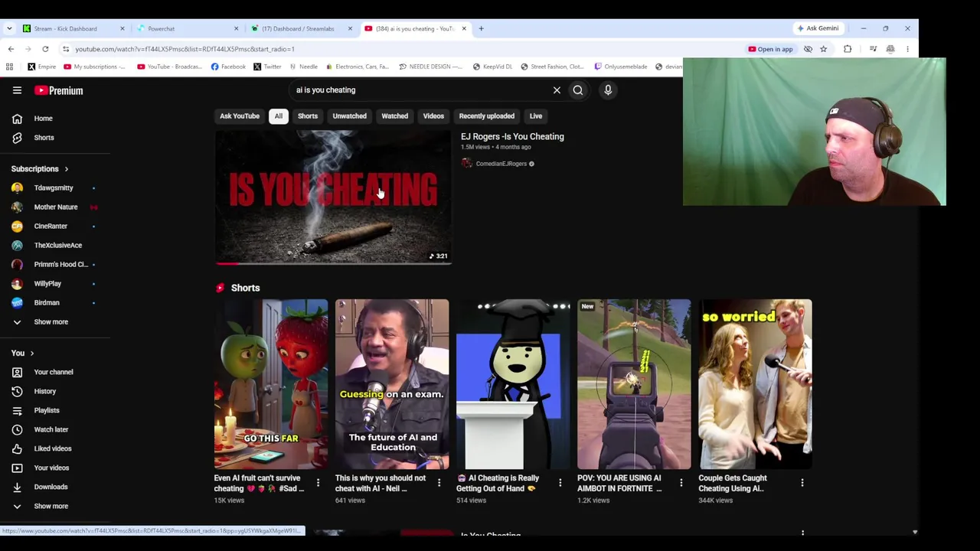Select the Live filter chip

(x=536, y=116)
